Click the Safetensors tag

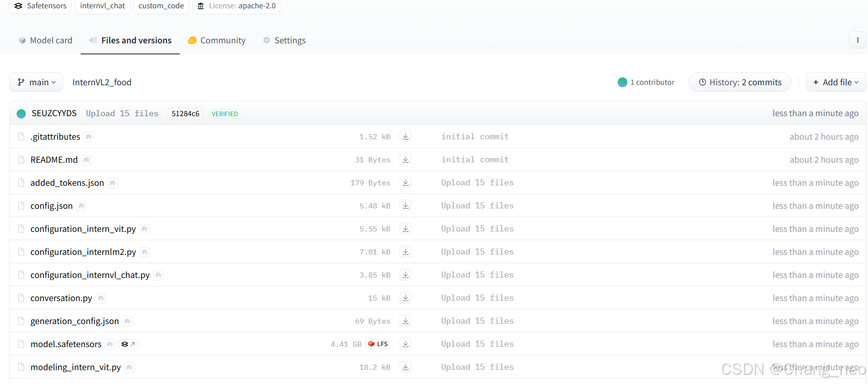coord(41,6)
